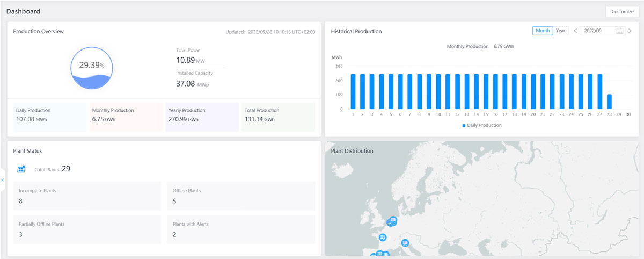Click the 29.39% power gauge circle
The width and height of the screenshot is (644, 259).
point(92,67)
